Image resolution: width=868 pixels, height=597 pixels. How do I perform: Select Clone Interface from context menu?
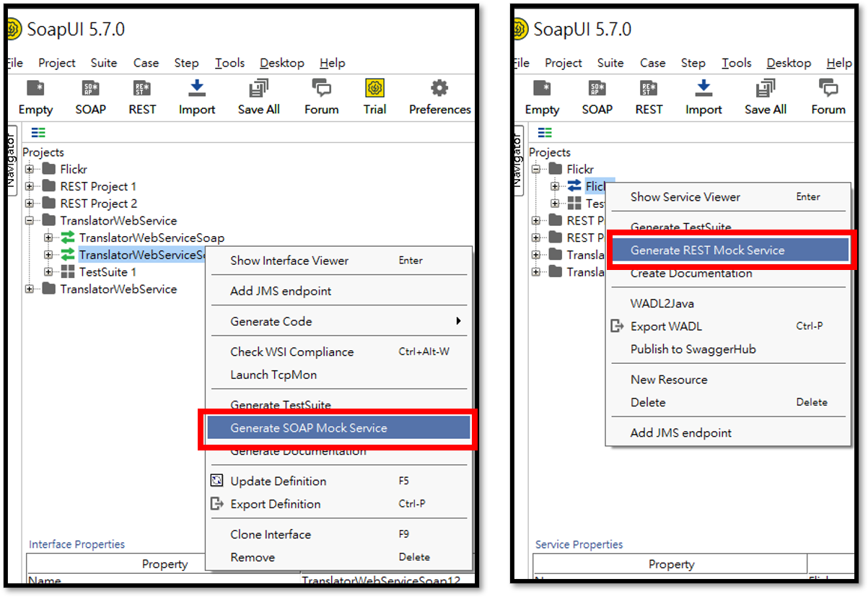tap(271, 534)
